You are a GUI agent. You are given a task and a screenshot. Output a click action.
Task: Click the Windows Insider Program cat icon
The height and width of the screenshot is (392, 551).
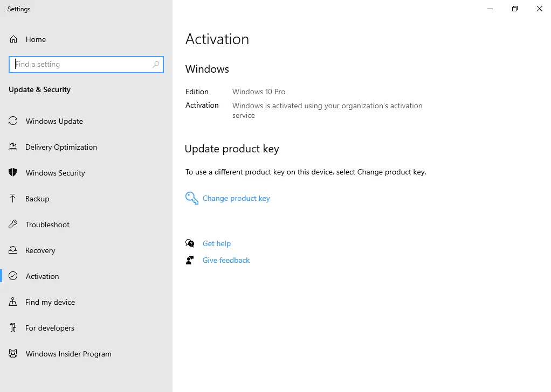tap(13, 353)
